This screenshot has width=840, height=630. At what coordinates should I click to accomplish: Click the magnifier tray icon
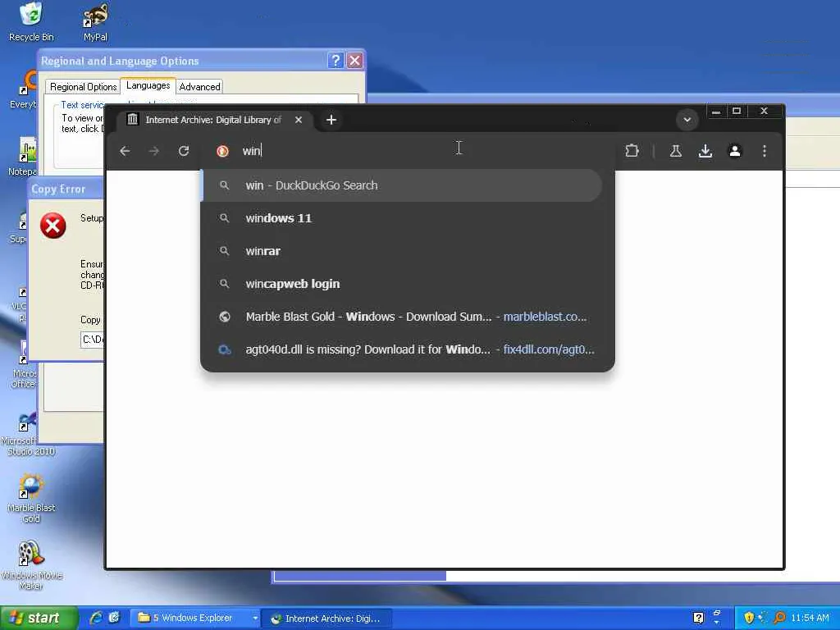click(x=779, y=619)
